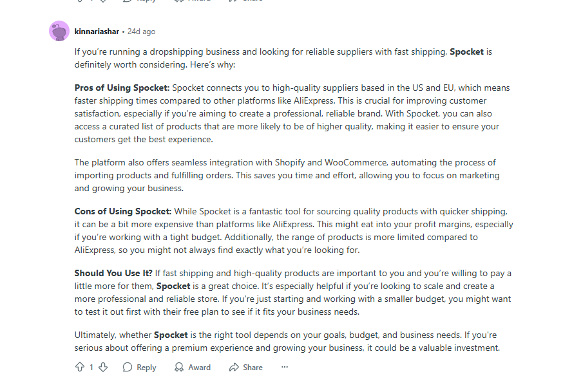
Task: Upvote the kinnariashar comment
Action: [x=80, y=367]
